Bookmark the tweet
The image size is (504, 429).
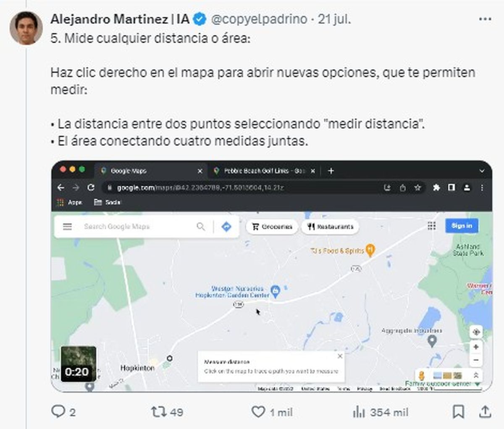click(459, 413)
